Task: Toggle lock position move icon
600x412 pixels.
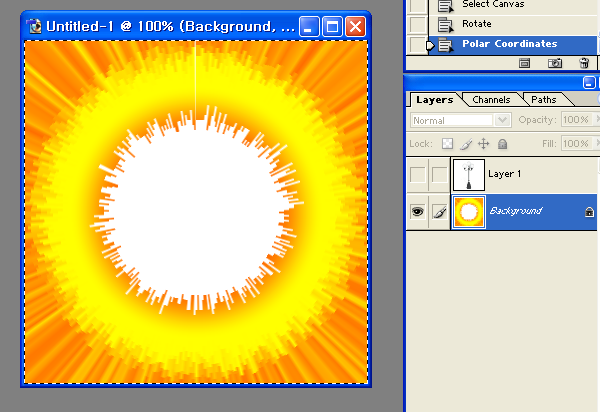Action: (484, 144)
